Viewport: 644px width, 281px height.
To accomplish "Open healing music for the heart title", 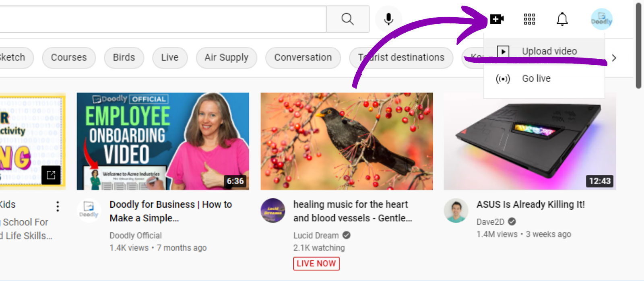I will coord(353,211).
